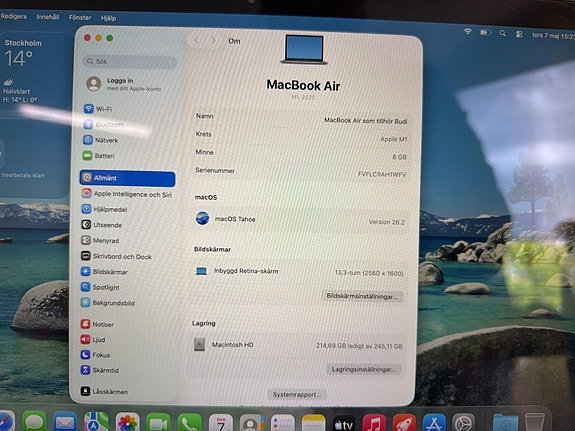The width and height of the screenshot is (575, 431).
Task: Open Apple Intelligence och Siri settings
Action: 127,194
